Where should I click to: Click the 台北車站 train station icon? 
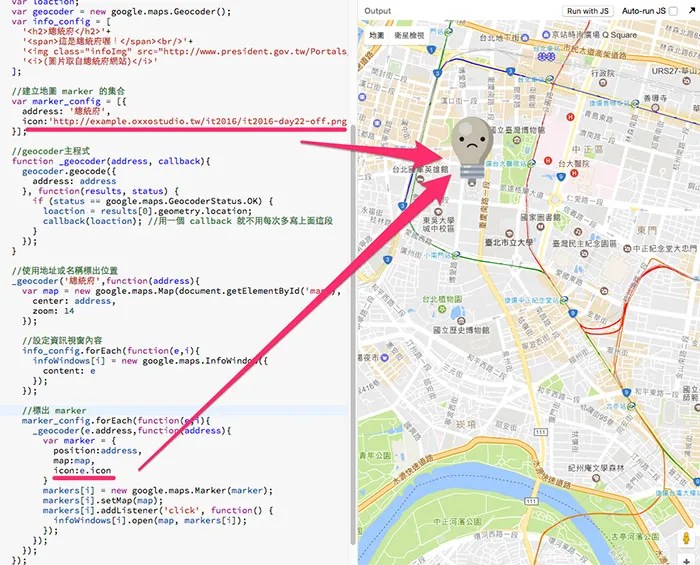(x=546, y=57)
